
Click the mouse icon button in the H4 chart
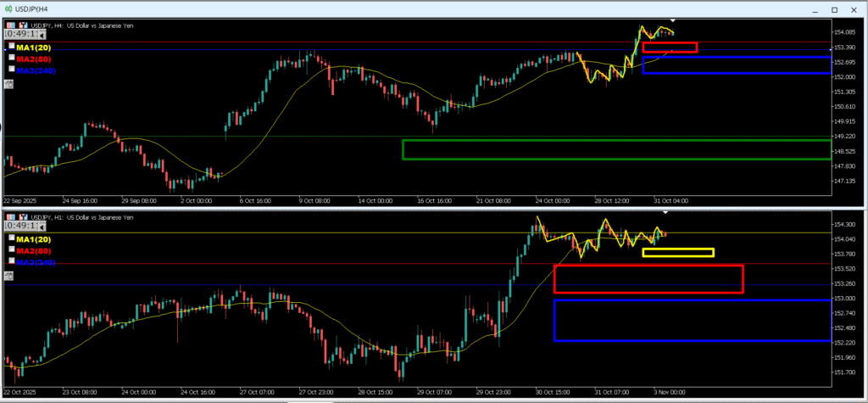pyautogui.click(x=8, y=84)
